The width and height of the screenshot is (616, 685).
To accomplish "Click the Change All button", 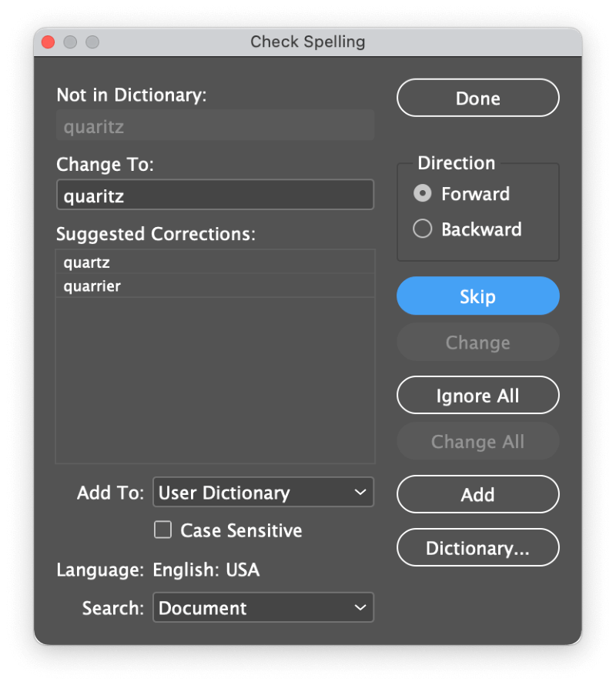I will (478, 441).
